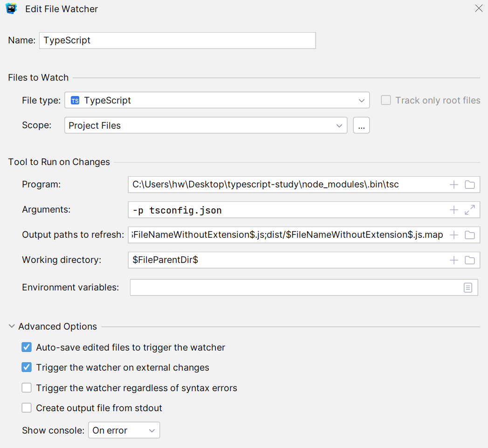The width and height of the screenshot is (488, 448).
Task: Enable Create output file from stdout
Action: pos(27,408)
